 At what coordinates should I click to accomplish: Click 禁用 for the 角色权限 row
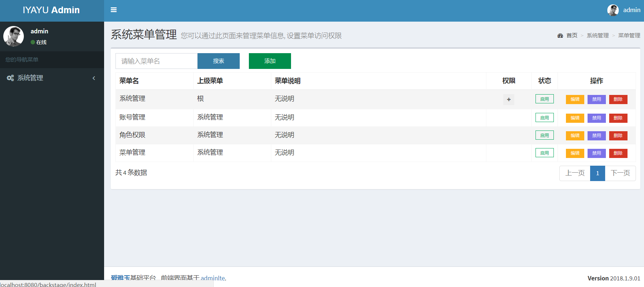(x=597, y=136)
